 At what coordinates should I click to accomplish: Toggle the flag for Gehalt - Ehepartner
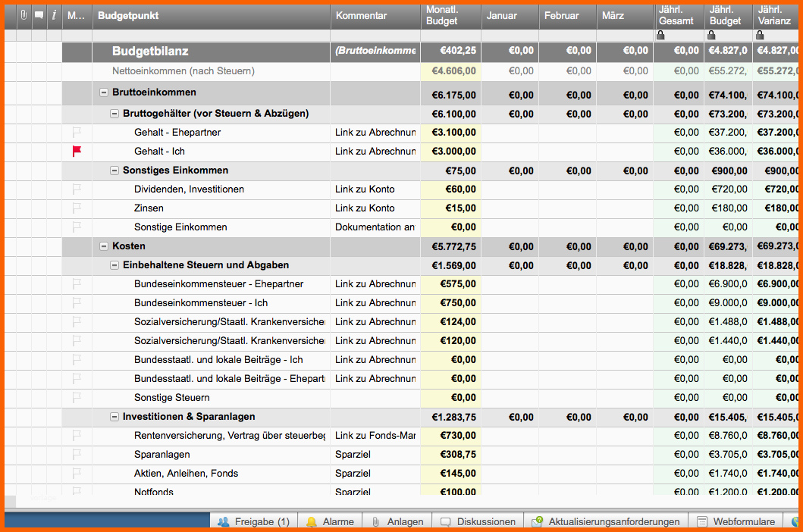point(77,133)
